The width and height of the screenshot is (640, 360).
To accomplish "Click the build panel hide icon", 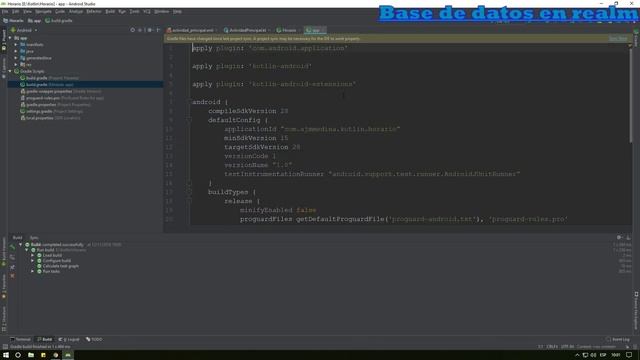I will pyautogui.click(x=628, y=238).
